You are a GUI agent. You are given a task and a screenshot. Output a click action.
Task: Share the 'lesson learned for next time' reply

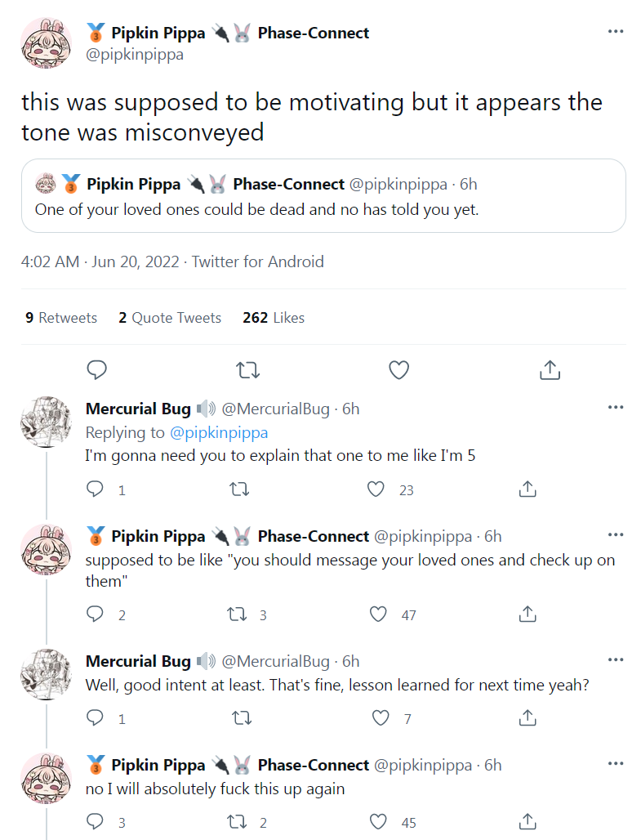pos(527,718)
